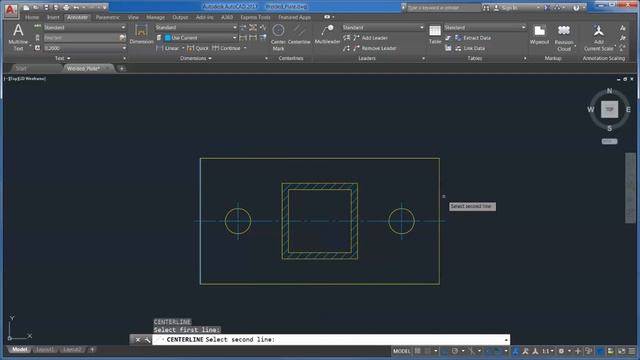
Task: Open the dimension style Standard dropdown
Action: pyautogui.click(x=196, y=27)
